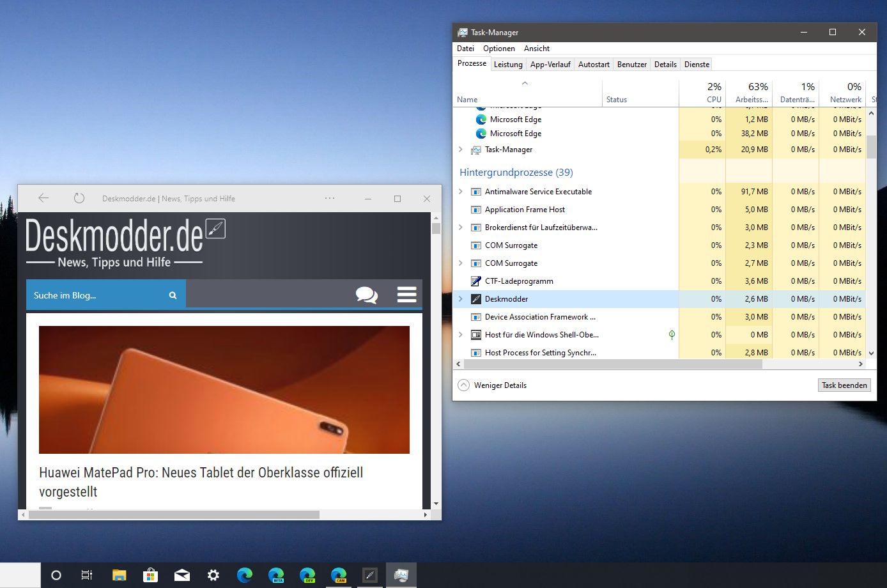Open Cortana circle icon on taskbar
This screenshot has width=887, height=588.
tap(56, 575)
